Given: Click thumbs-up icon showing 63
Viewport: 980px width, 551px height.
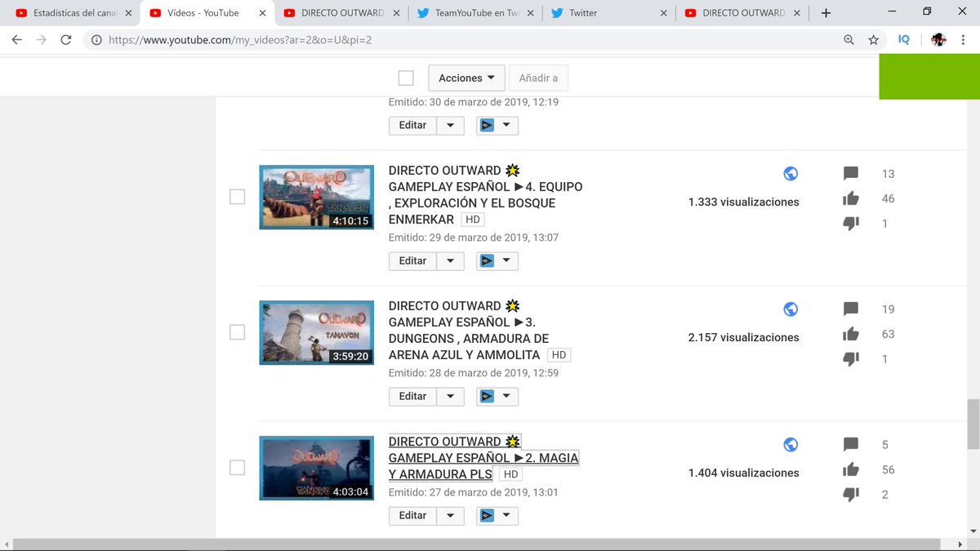Looking at the screenshot, I should point(851,334).
